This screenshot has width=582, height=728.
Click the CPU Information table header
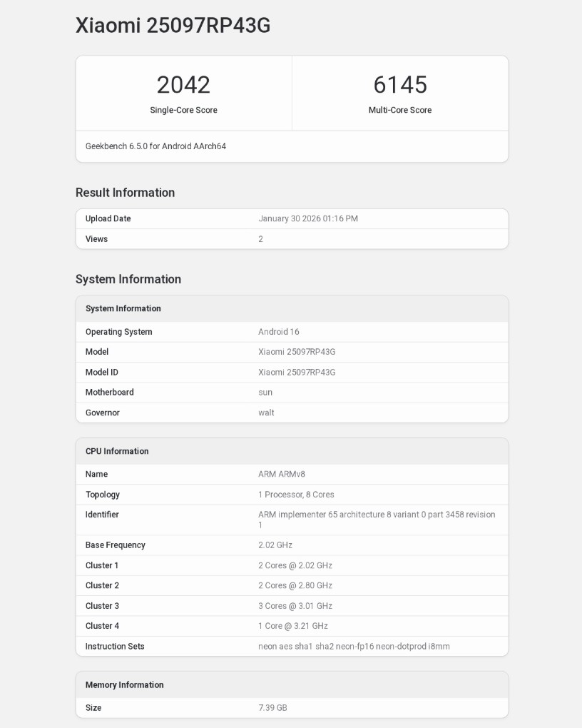pos(117,451)
